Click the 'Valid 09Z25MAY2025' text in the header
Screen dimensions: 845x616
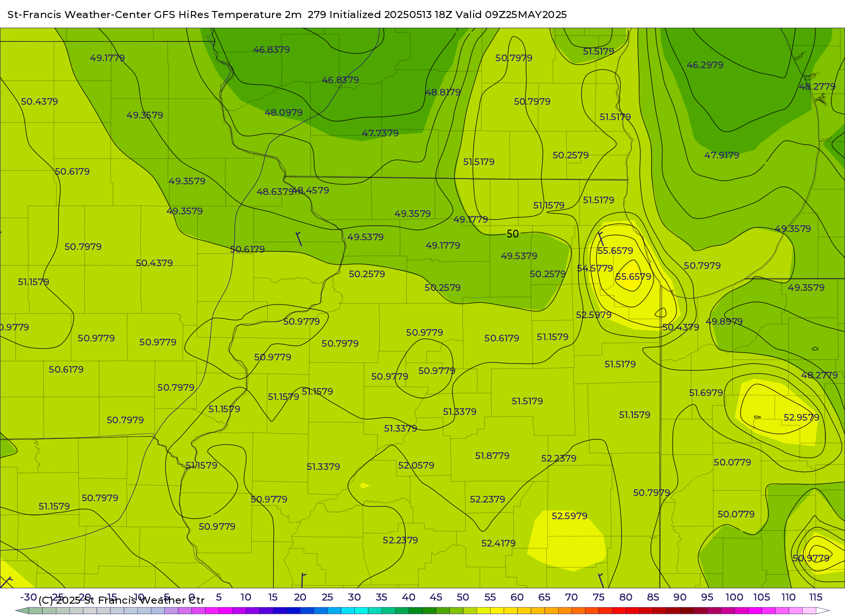(x=511, y=15)
